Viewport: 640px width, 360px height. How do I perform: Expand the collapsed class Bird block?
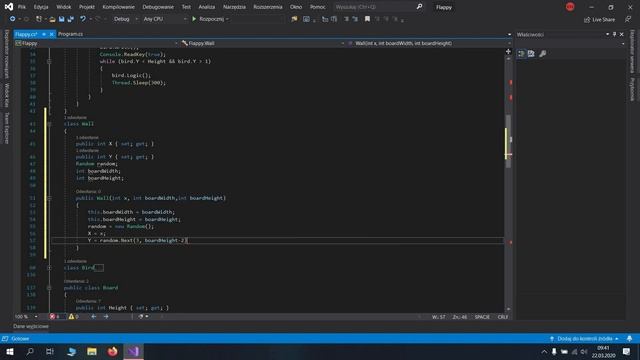point(49,268)
